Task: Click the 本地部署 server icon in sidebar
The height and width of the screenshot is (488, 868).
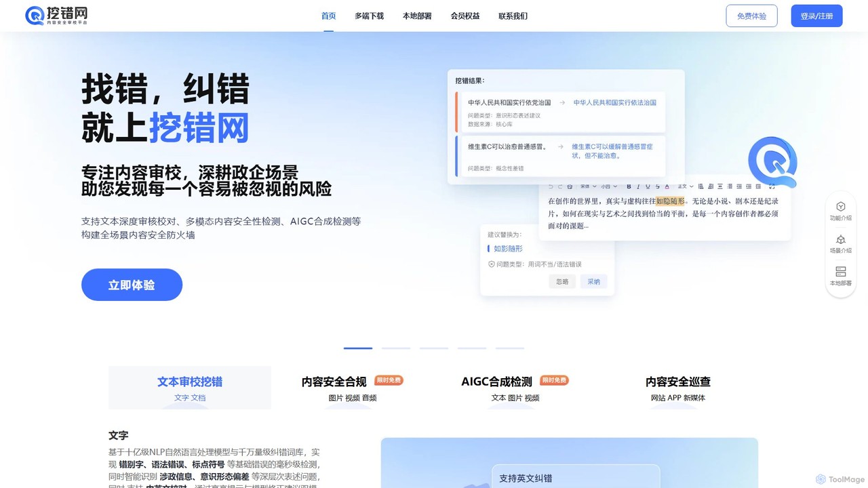Action: click(x=840, y=271)
